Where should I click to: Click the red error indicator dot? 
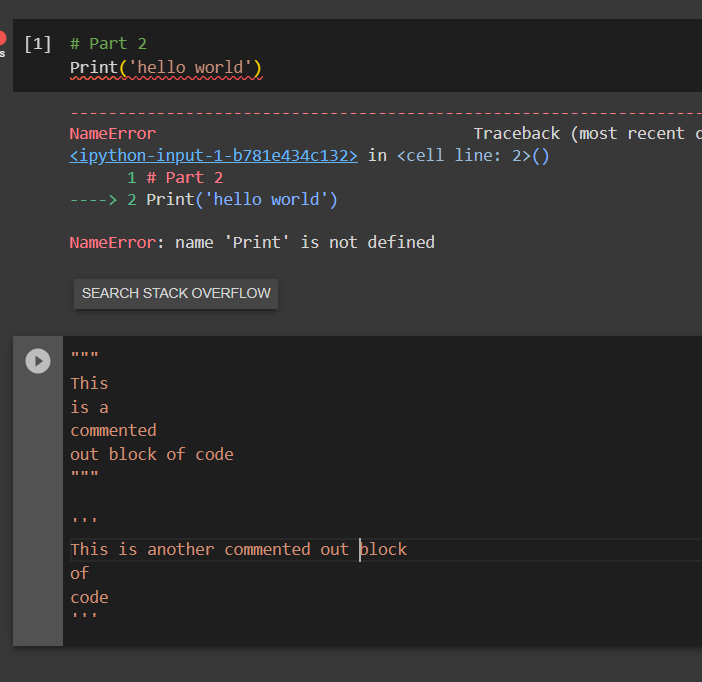point(2,38)
